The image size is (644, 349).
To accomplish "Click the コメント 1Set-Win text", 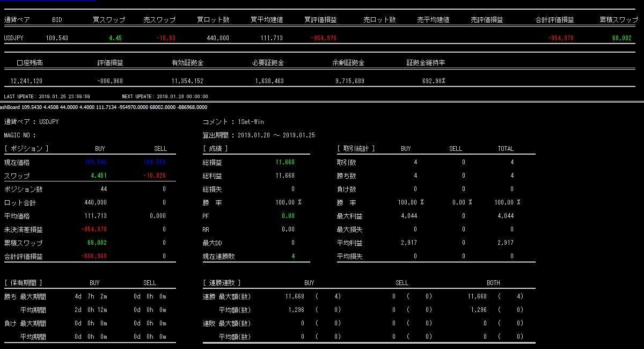I will point(233,122).
